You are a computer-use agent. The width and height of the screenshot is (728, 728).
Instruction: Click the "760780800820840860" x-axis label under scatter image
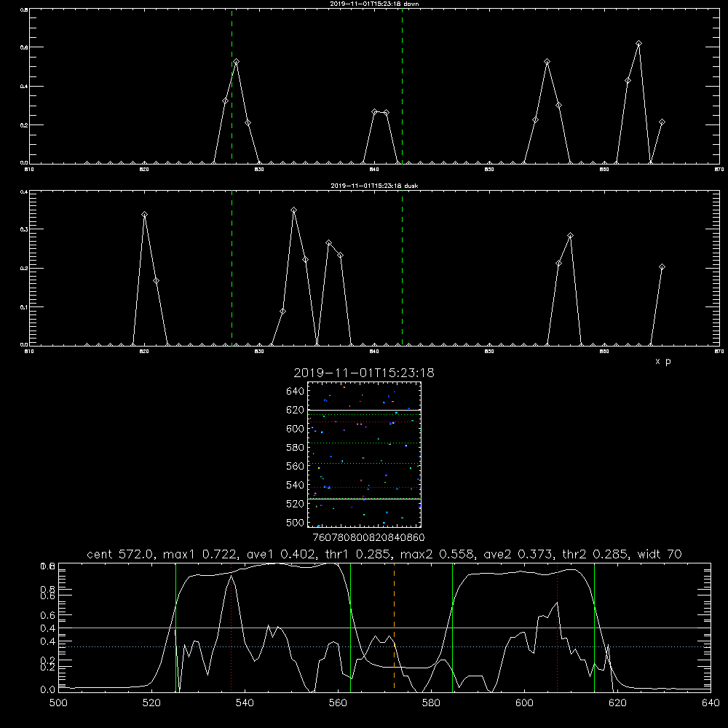[x=368, y=538]
